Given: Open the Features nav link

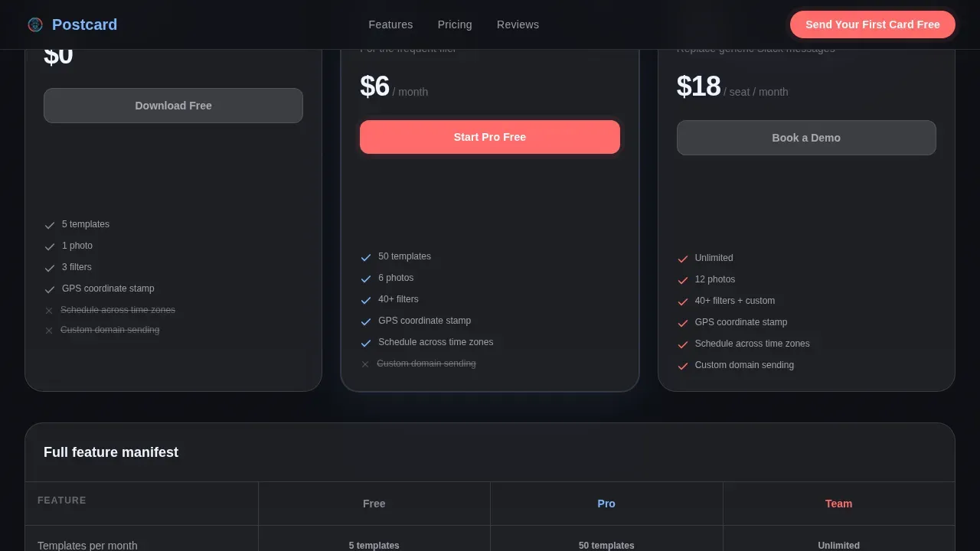Looking at the screenshot, I should pyautogui.click(x=390, y=24).
